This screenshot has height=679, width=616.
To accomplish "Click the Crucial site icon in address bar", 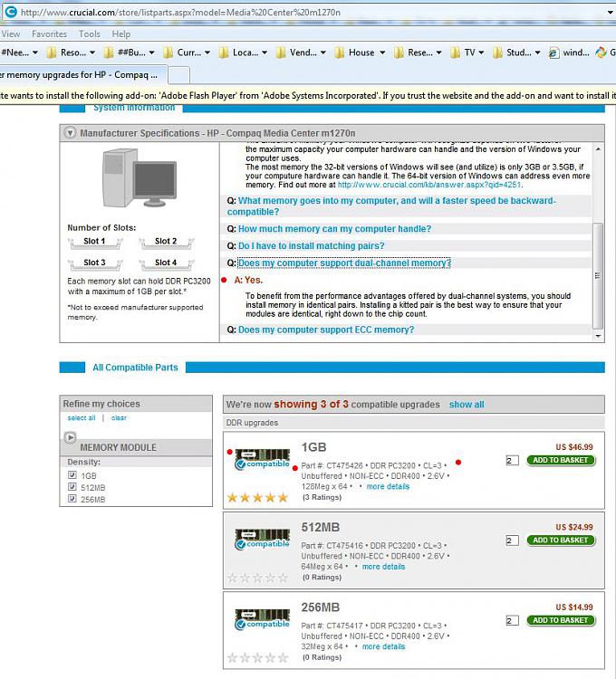I will pyautogui.click(x=10, y=12).
